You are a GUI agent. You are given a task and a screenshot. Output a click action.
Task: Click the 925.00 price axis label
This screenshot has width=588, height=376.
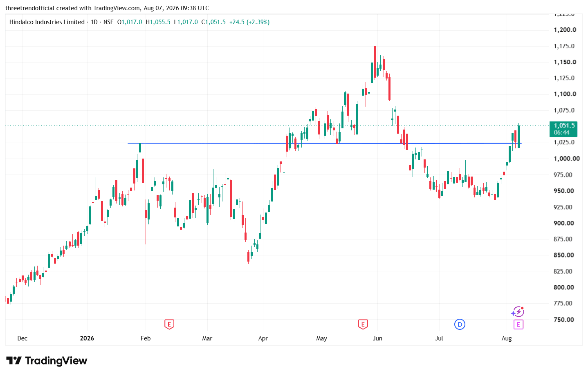click(x=564, y=207)
